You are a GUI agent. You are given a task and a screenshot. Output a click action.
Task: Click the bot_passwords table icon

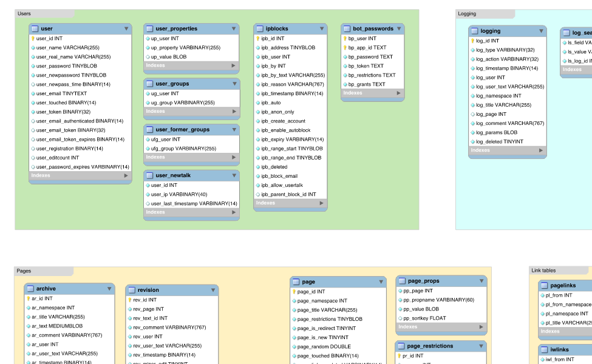[347, 29]
